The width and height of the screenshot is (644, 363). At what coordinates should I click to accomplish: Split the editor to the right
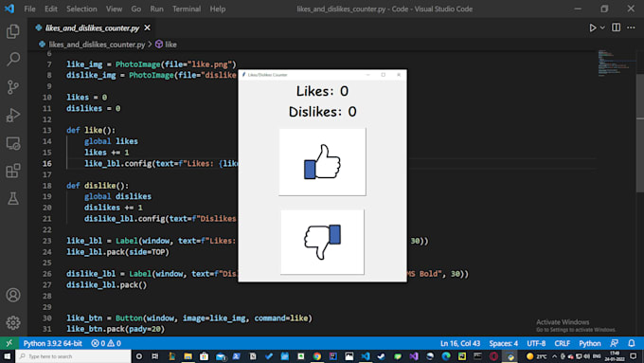[617, 27]
